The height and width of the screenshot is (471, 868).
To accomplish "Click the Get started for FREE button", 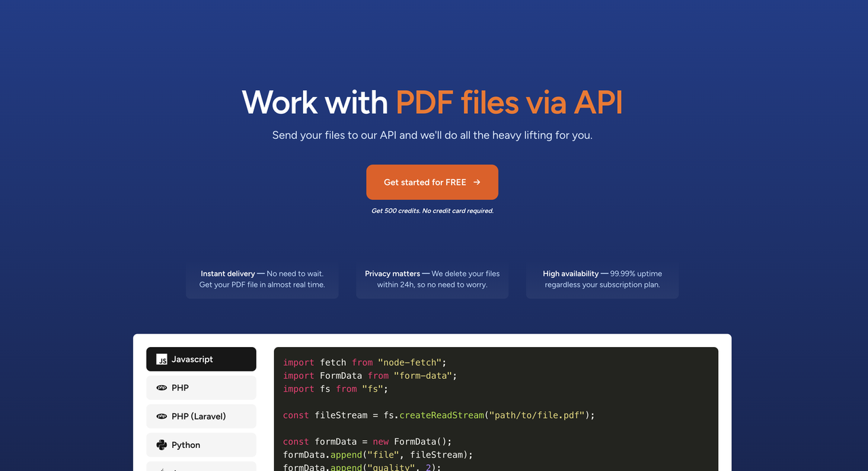I will (x=432, y=182).
